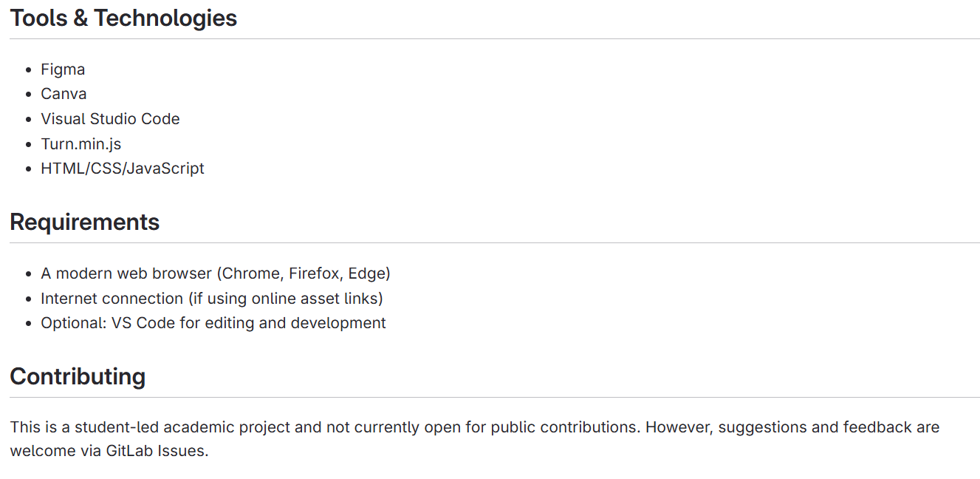Click the Optional VS Code requirement line
Viewport: 980px width, 479px height.
tap(213, 323)
